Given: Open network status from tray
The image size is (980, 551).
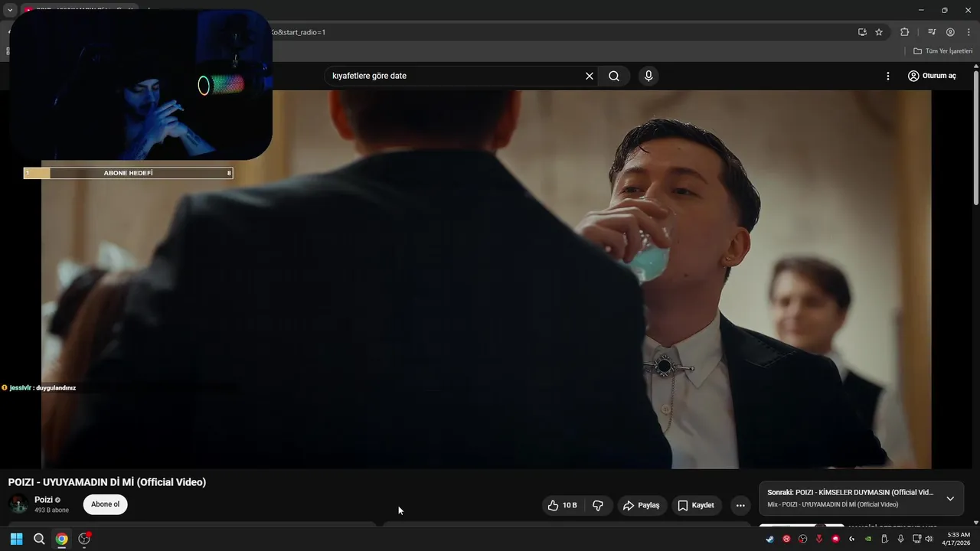Looking at the screenshot, I should 916,539.
